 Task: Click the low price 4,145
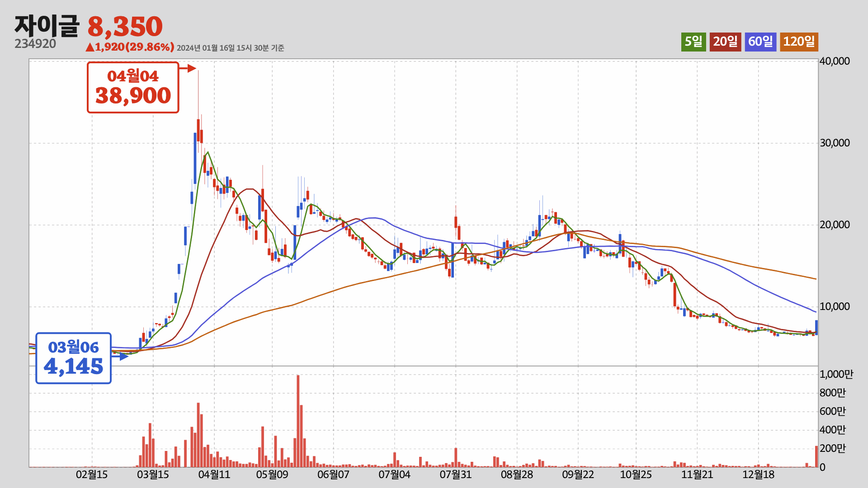[x=73, y=366]
